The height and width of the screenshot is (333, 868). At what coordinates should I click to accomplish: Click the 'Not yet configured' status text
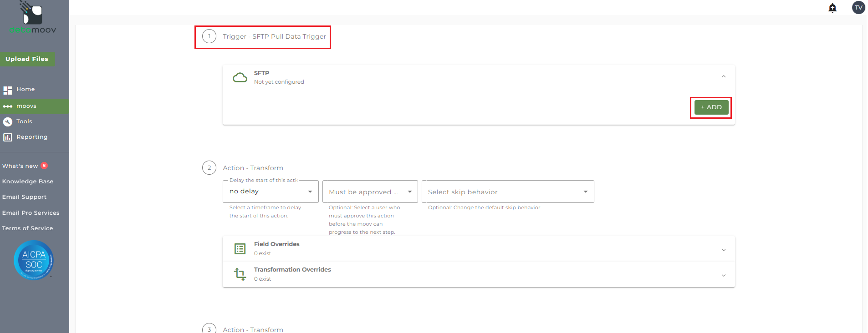(279, 82)
